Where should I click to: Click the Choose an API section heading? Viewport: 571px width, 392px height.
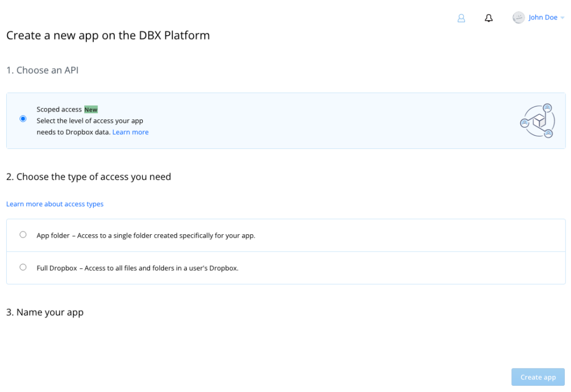(x=42, y=70)
